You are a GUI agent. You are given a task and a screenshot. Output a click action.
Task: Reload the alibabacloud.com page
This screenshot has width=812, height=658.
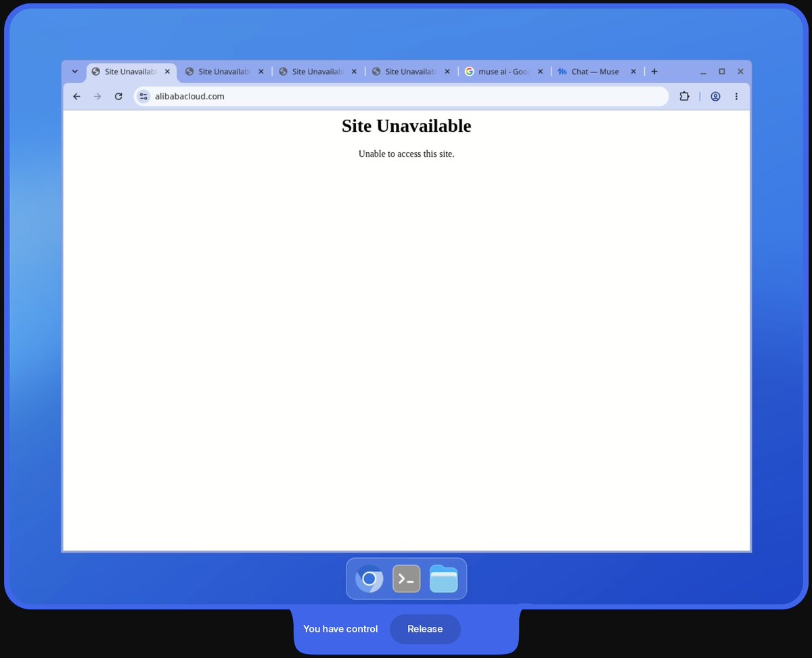(x=118, y=97)
